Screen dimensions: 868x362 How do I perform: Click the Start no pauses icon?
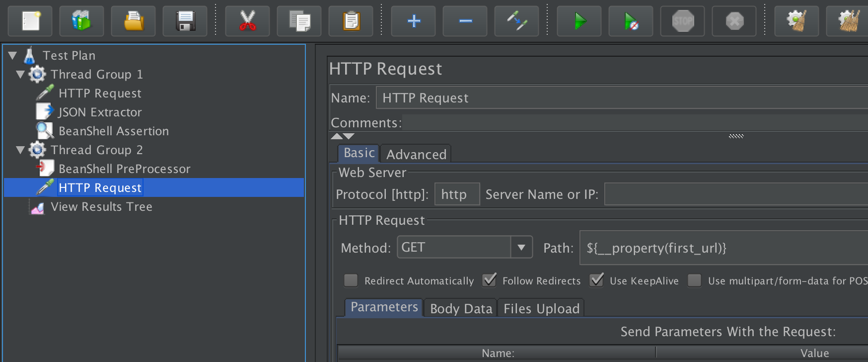click(x=631, y=21)
